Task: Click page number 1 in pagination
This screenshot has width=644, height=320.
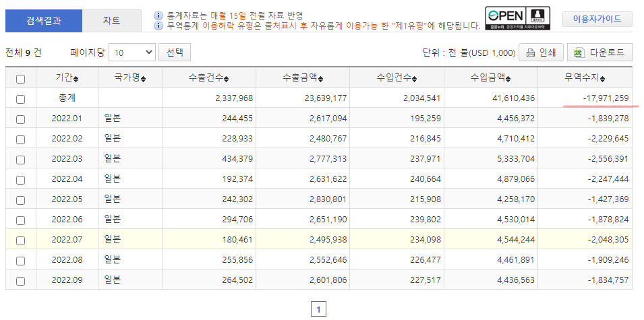Action: [x=319, y=309]
